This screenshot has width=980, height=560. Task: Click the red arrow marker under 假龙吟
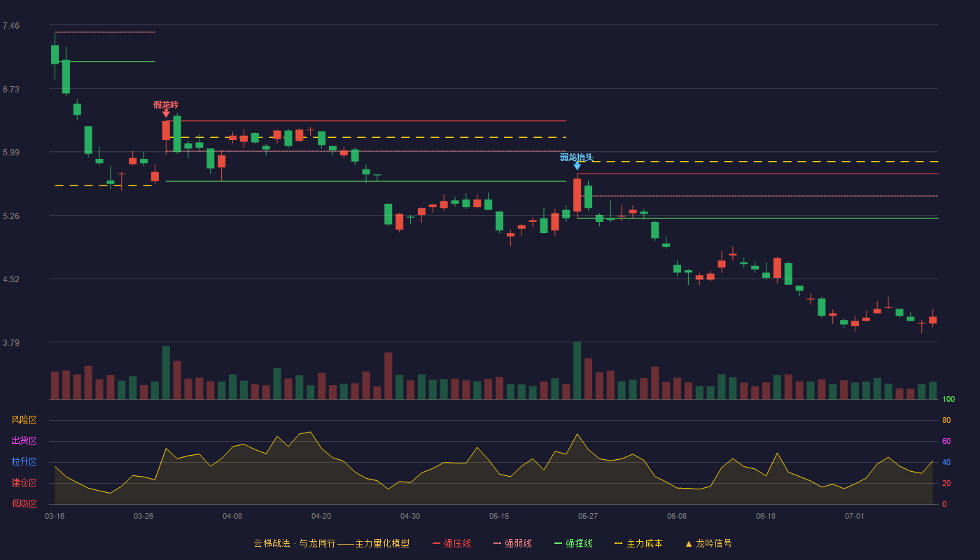point(166,113)
